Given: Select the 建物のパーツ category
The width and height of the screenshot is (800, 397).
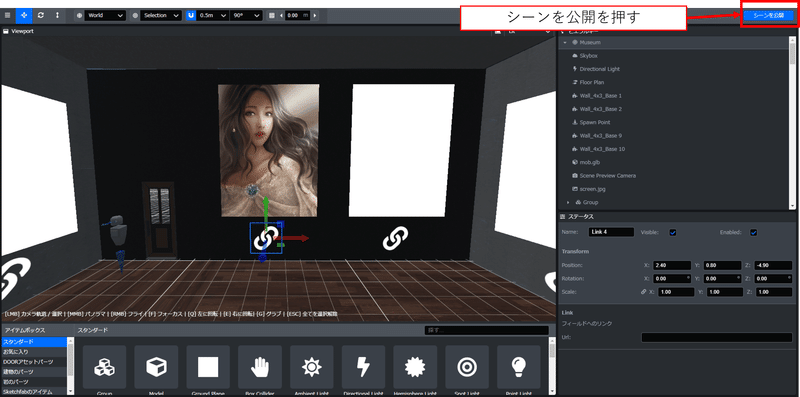Looking at the screenshot, I should [x=34, y=371].
